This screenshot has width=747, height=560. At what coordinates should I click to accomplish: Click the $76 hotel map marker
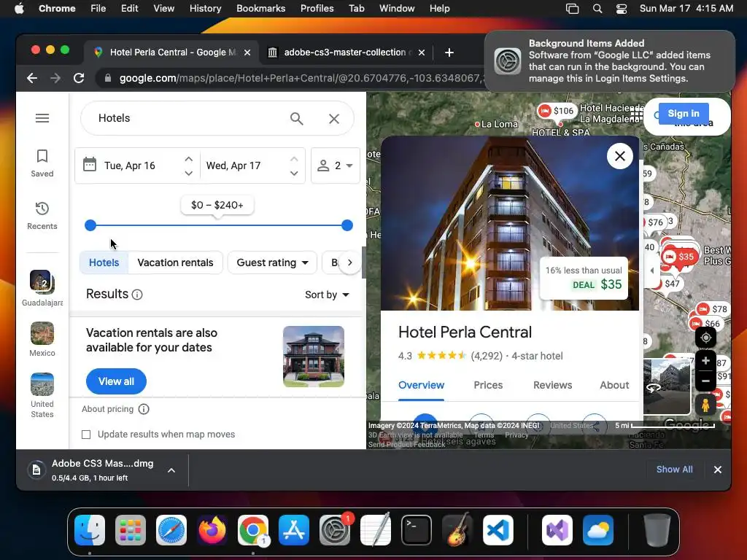[656, 222]
